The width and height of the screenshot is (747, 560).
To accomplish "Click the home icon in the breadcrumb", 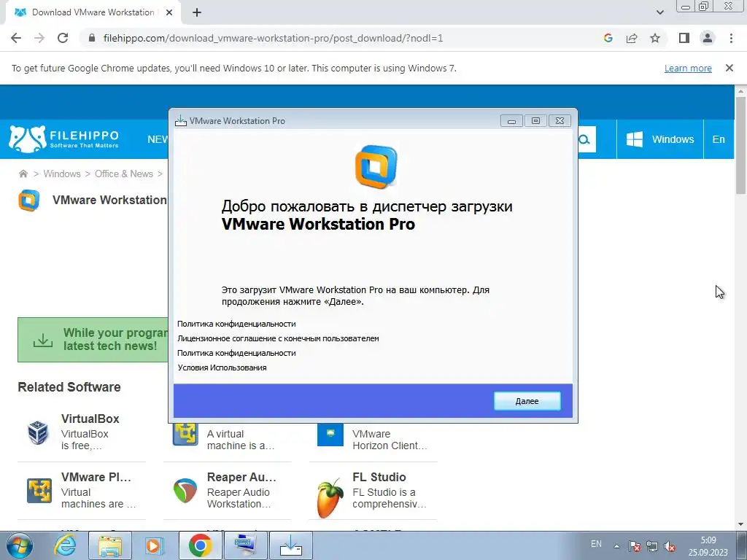I will [x=23, y=174].
